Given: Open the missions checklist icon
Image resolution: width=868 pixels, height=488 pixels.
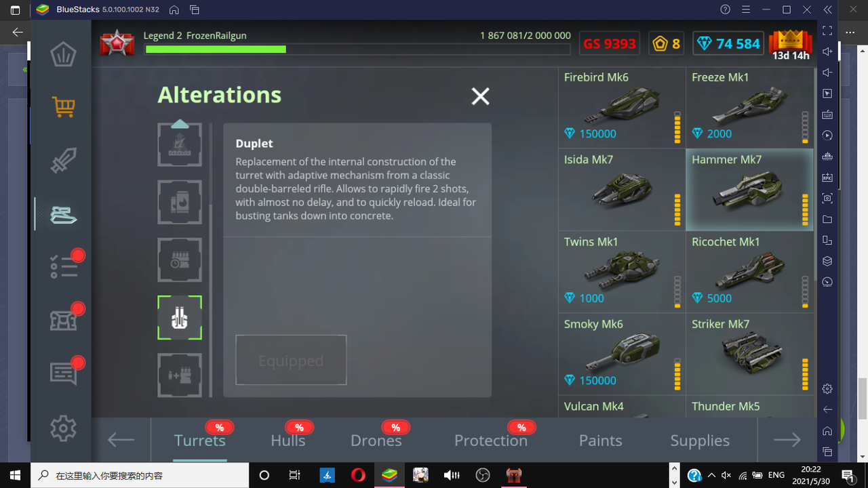Looking at the screenshot, I should click(63, 266).
